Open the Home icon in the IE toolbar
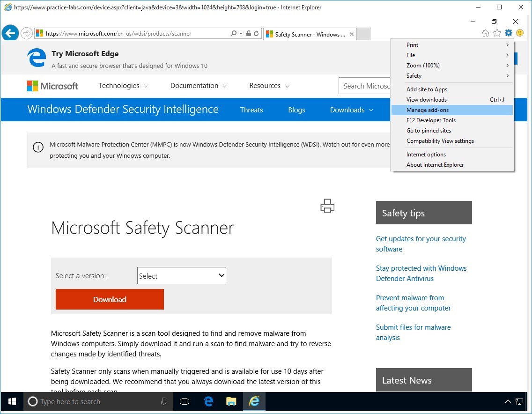Image resolution: width=532 pixels, height=414 pixels. [x=486, y=33]
